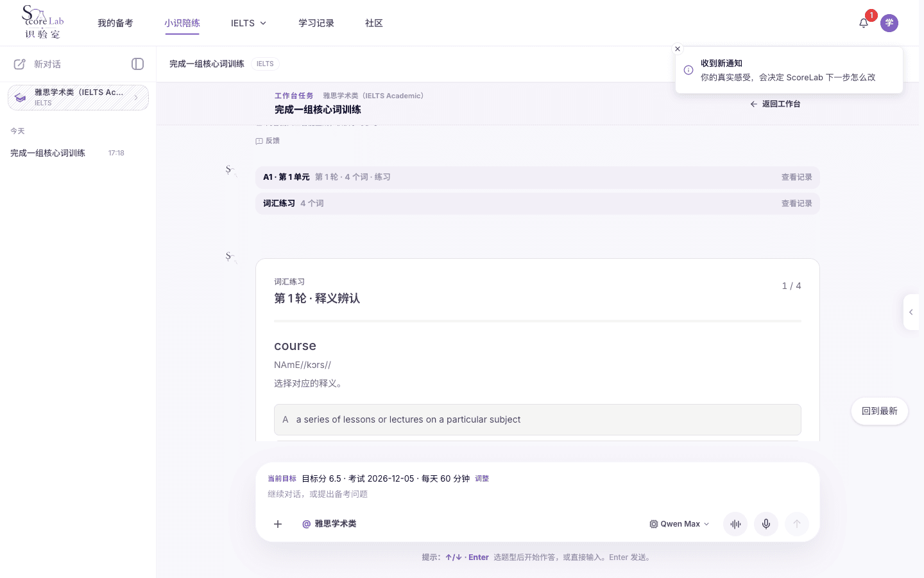924x578 pixels.
Task: Open the 社区 tab
Action: 374,23
